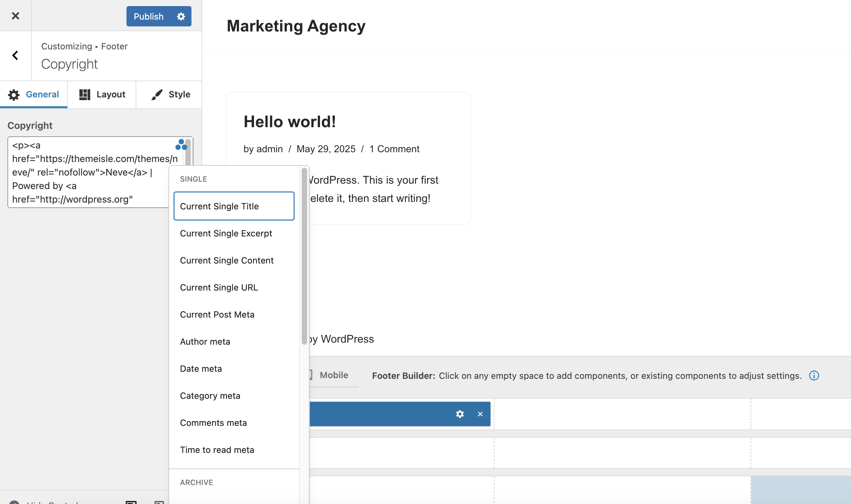Open the footer component settings gear
Screen dimensions: 851x504
tap(460, 414)
